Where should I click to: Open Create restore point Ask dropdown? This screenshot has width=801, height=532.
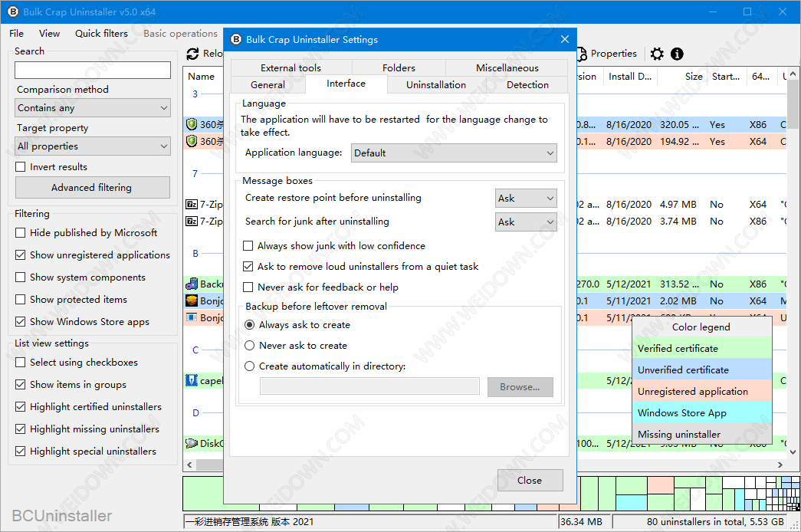point(526,199)
